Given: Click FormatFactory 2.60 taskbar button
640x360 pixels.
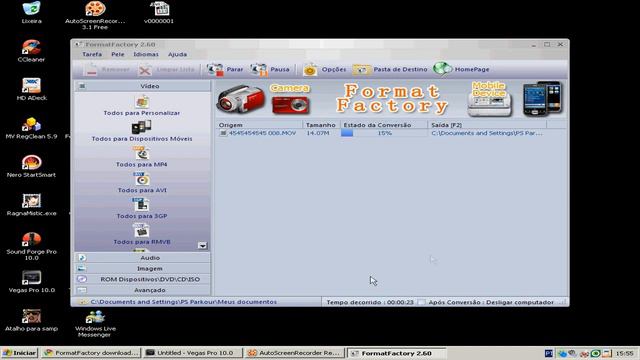Looking at the screenshot, I should [x=396, y=353].
